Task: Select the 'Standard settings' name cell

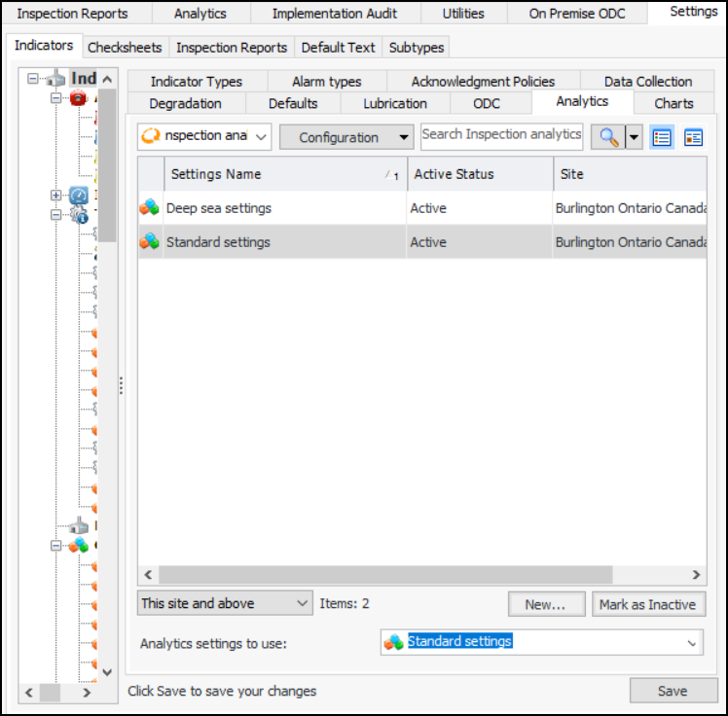Action: 284,242
